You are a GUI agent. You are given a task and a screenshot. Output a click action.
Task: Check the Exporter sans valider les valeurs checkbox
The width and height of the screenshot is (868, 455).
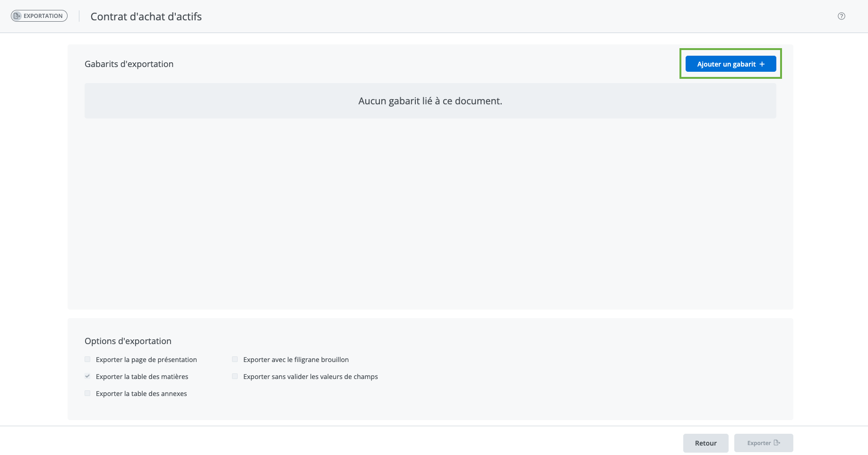click(235, 377)
